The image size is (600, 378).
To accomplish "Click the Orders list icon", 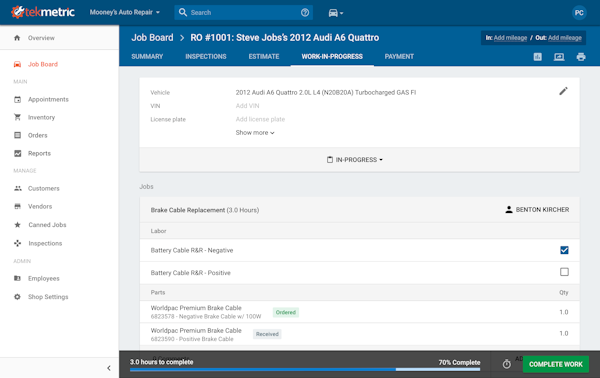I will pos(18,135).
